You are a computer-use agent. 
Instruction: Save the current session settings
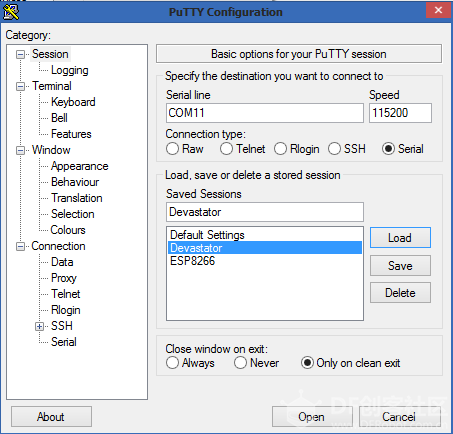point(400,266)
